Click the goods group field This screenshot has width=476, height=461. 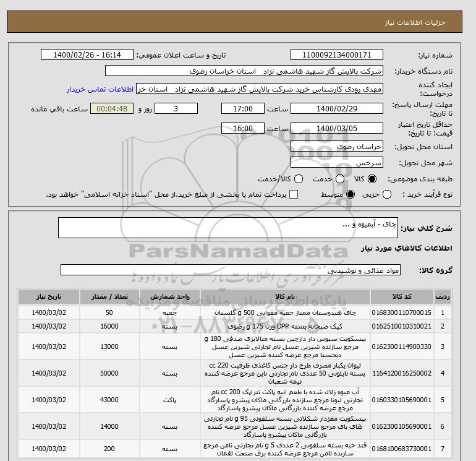coord(231,270)
